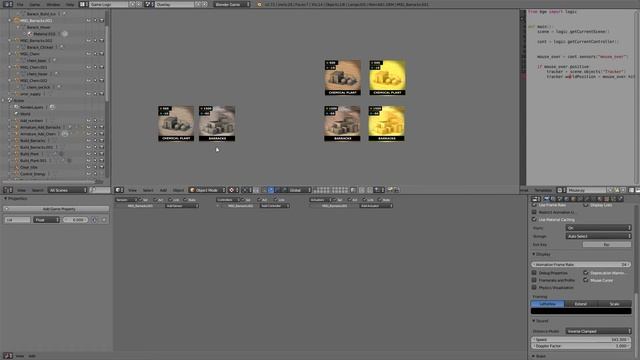Toggle Use Material Caching checkbox
The height and width of the screenshot is (360, 640).
tap(534, 220)
